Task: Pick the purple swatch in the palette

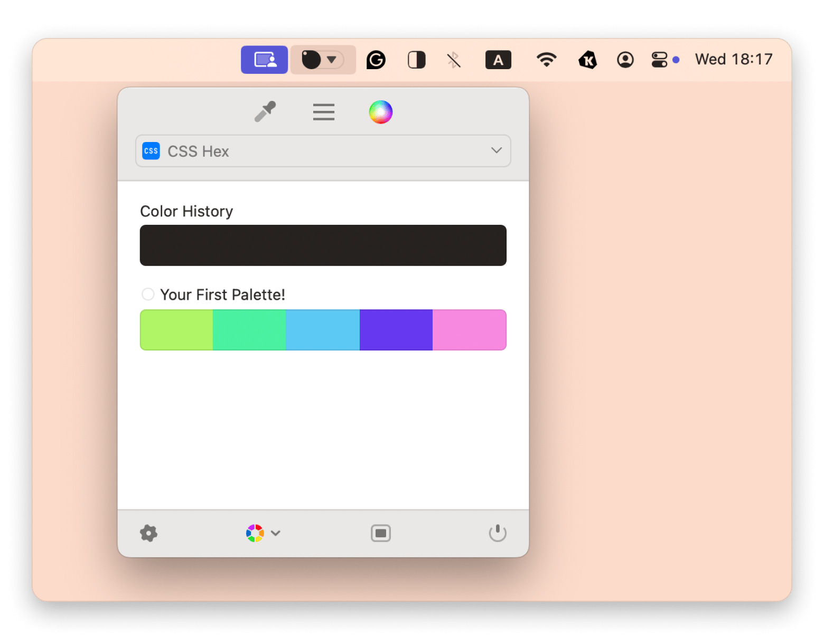Action: pos(396,330)
